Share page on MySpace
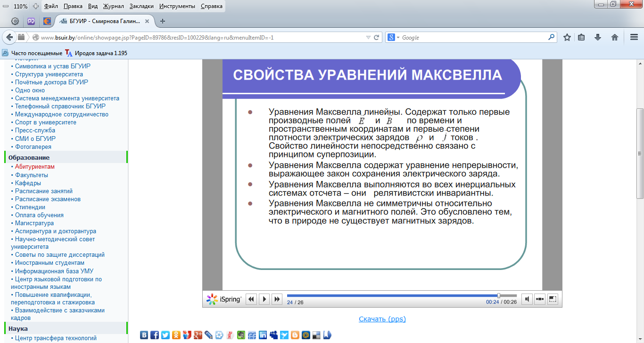The image size is (644, 343). pyautogui.click(x=273, y=335)
